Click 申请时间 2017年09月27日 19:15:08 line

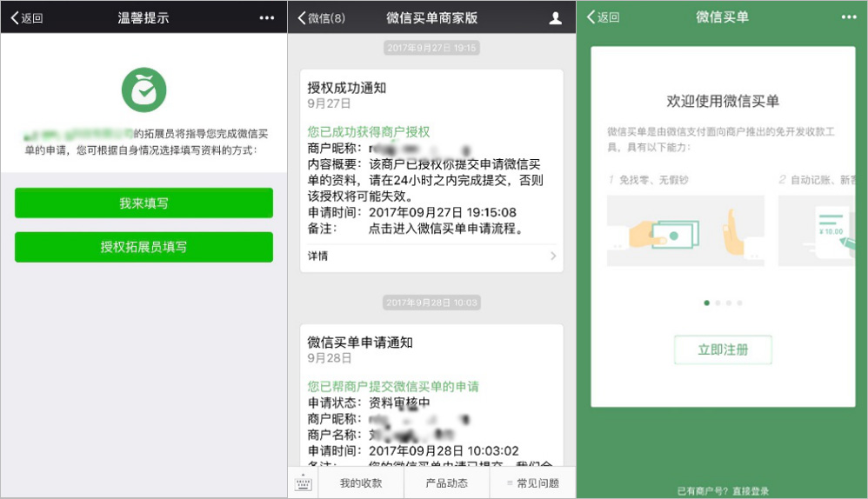pos(412,212)
